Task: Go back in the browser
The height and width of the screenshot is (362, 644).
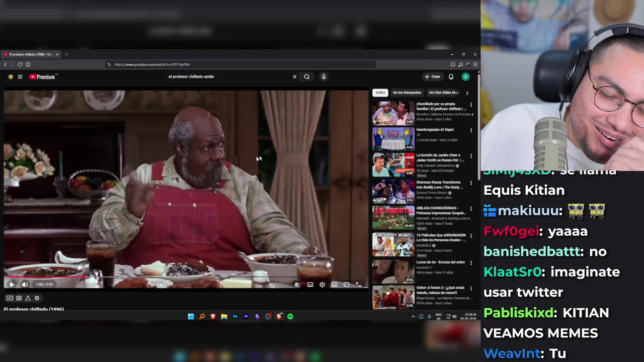Action: pyautogui.click(x=6, y=64)
